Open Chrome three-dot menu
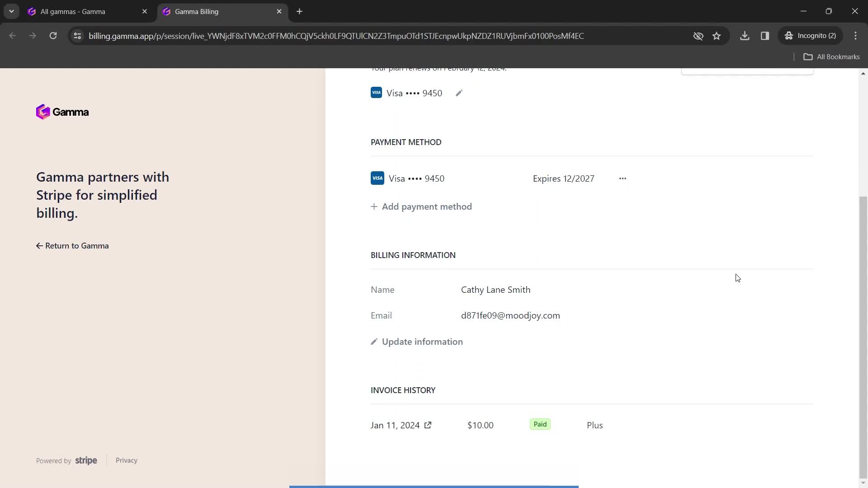Image resolution: width=868 pixels, height=488 pixels. (x=856, y=36)
